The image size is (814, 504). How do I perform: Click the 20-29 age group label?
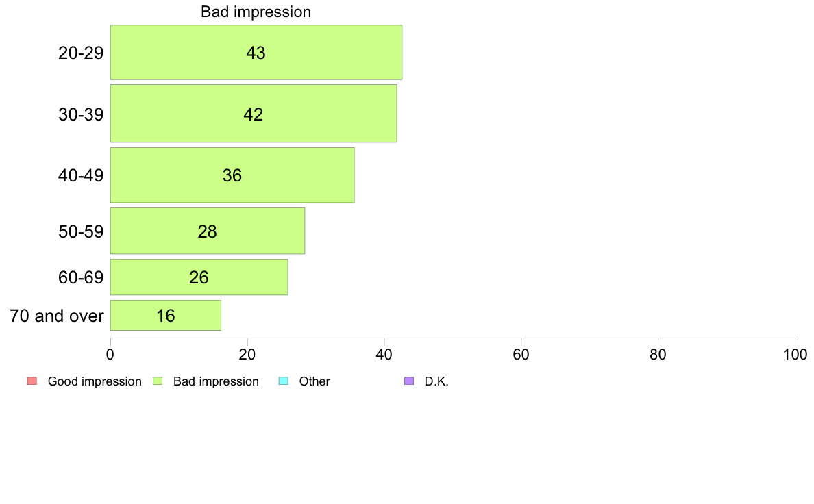pos(81,53)
